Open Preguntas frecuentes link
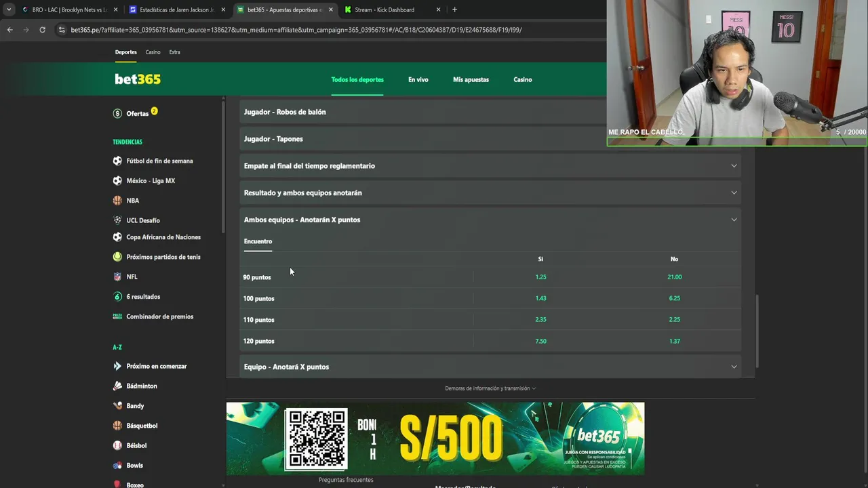Screen dimensions: 868x488 tap(346, 480)
